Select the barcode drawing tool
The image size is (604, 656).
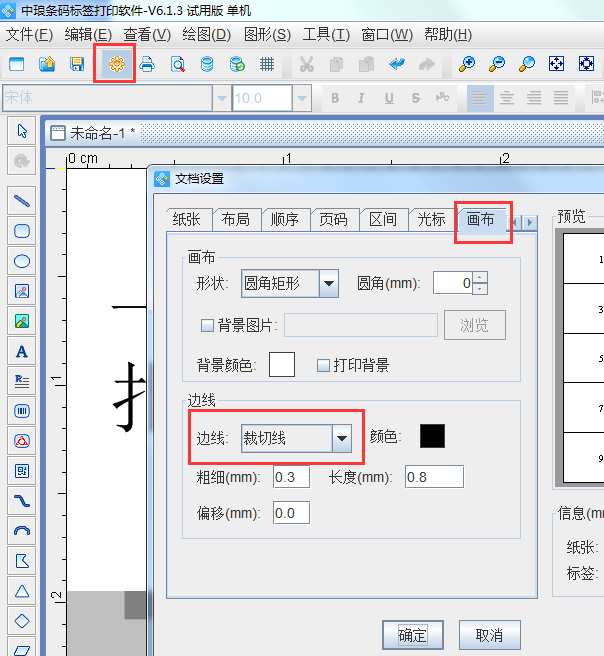tap(22, 411)
